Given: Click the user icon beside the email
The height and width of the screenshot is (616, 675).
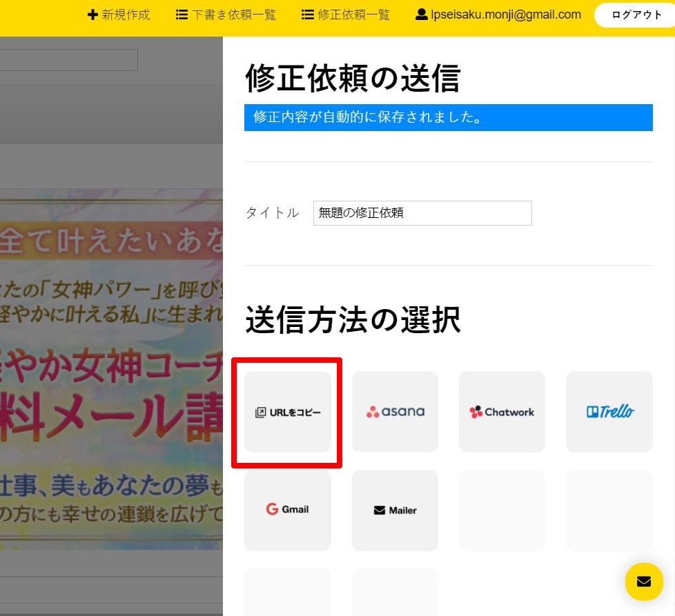Looking at the screenshot, I should [421, 14].
